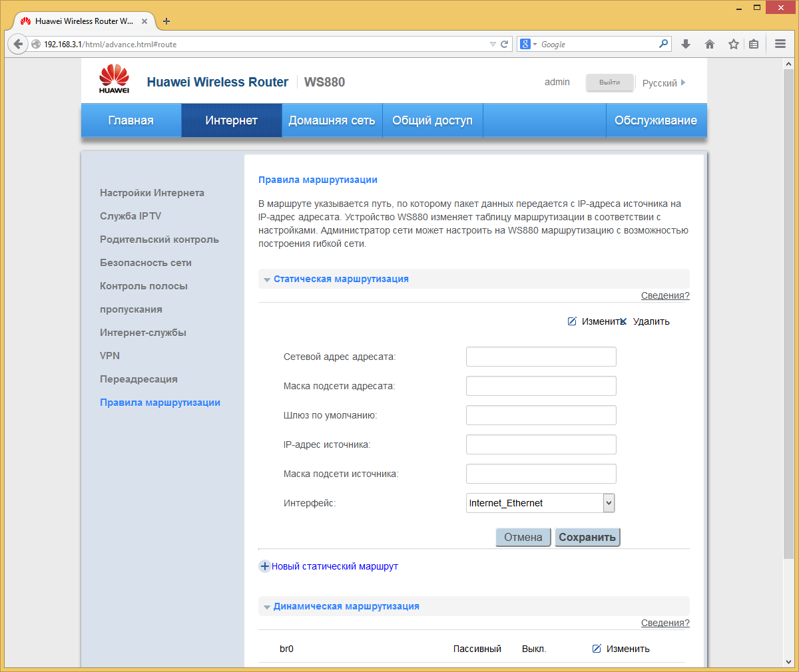
Task: Click the page vertical scrollbar thumb
Action: coord(789,314)
